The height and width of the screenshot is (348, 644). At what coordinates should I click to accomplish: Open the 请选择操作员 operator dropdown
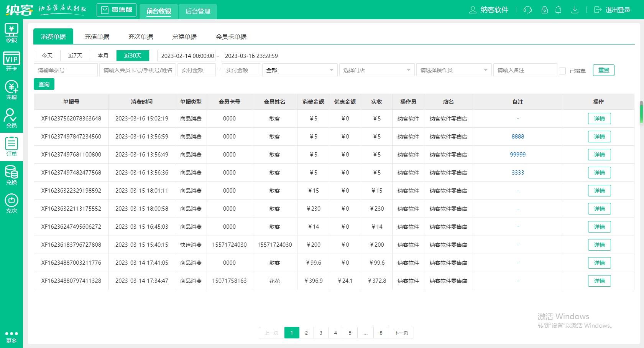click(454, 70)
